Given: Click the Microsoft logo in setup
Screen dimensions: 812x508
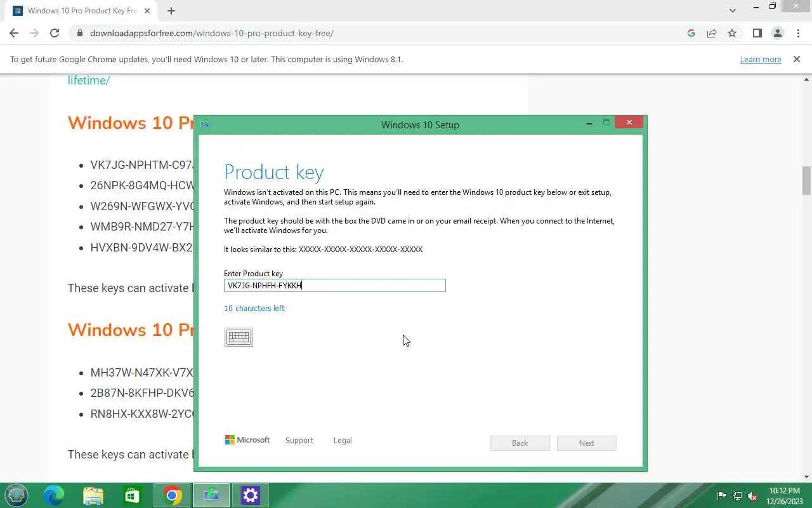Looking at the screenshot, I should pyautogui.click(x=247, y=440).
